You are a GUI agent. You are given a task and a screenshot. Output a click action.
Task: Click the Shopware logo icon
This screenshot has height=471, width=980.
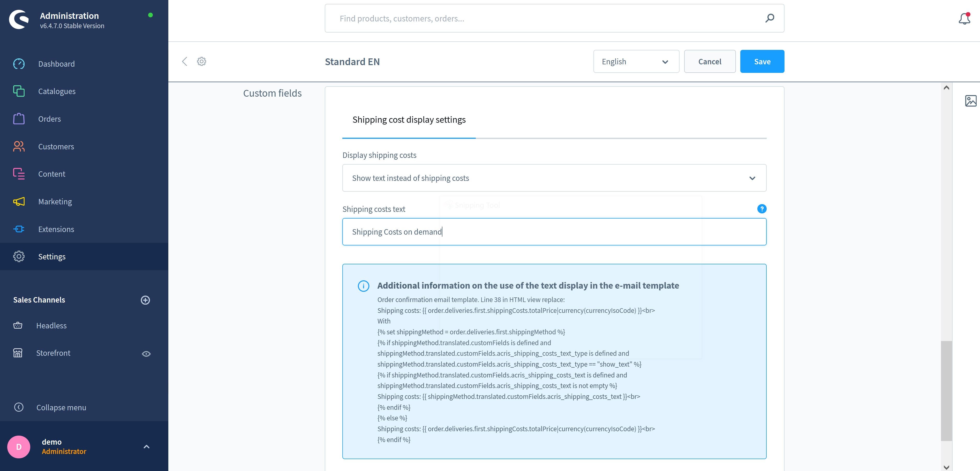click(x=19, y=19)
